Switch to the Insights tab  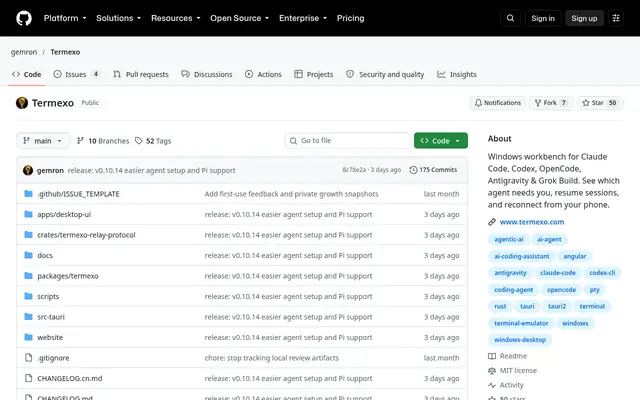coord(457,74)
